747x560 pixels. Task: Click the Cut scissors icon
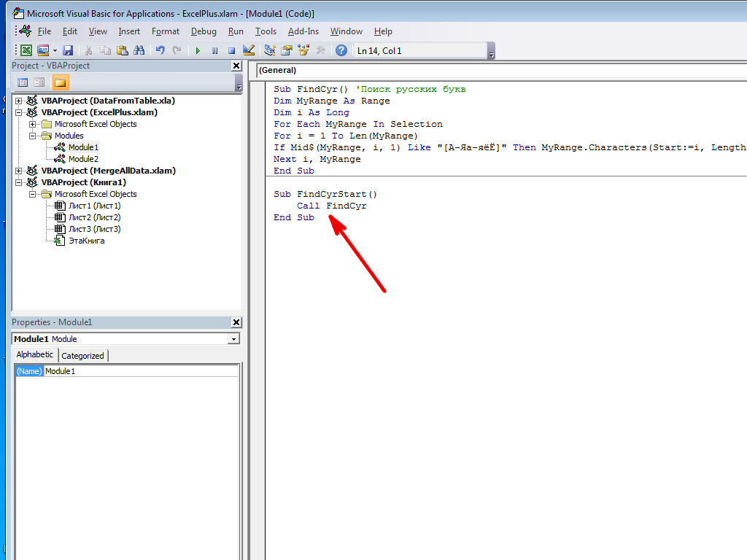[88, 50]
